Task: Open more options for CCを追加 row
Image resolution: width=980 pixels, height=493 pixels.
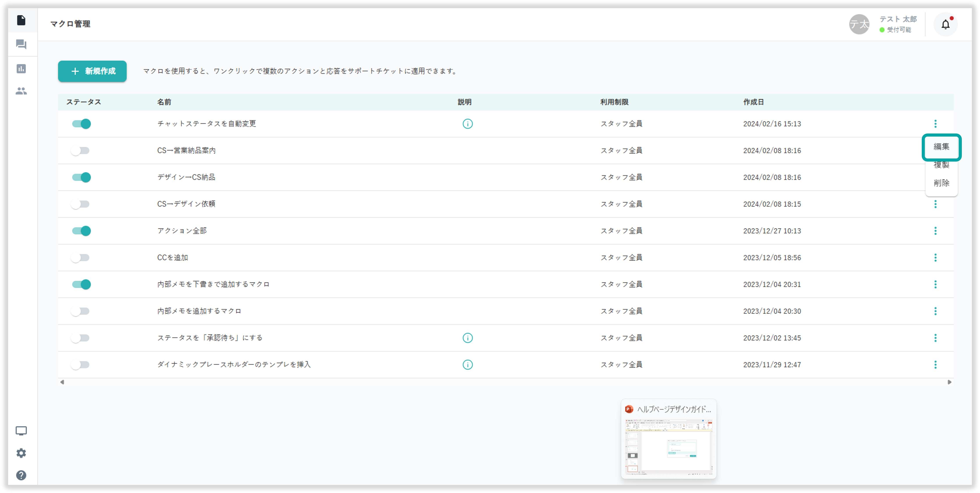Action: coord(936,258)
